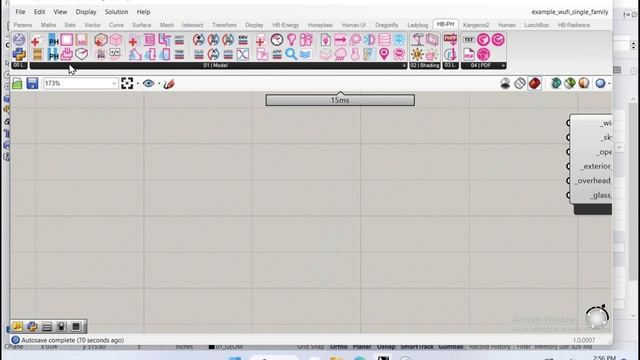Click the TXT export component icon
This screenshot has height=360, width=640.
tap(469, 40)
